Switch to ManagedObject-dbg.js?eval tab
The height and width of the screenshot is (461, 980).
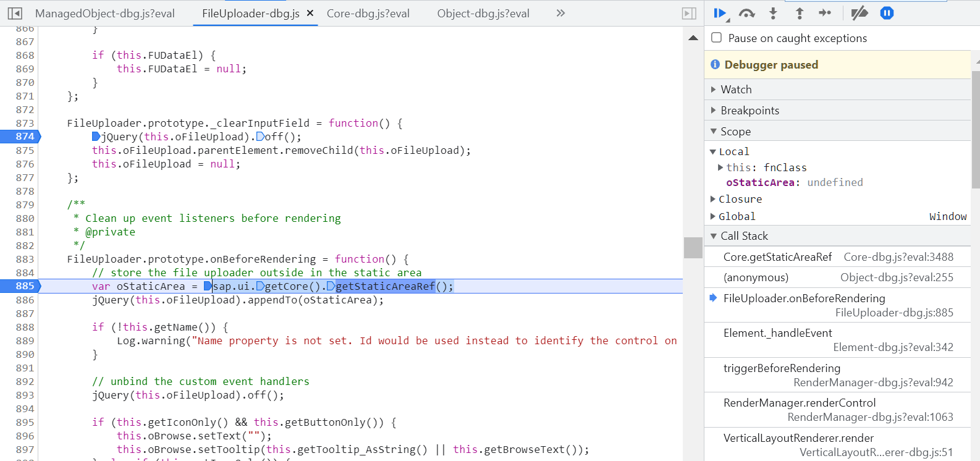(x=104, y=13)
